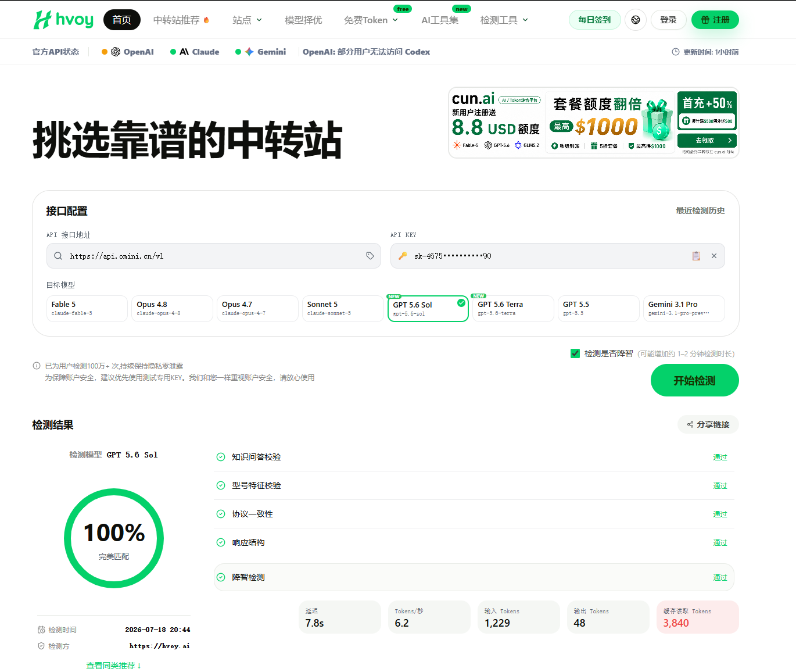796x672 pixels.
Task: Select the GPT 5.6 Sol model card
Action: pos(428,309)
